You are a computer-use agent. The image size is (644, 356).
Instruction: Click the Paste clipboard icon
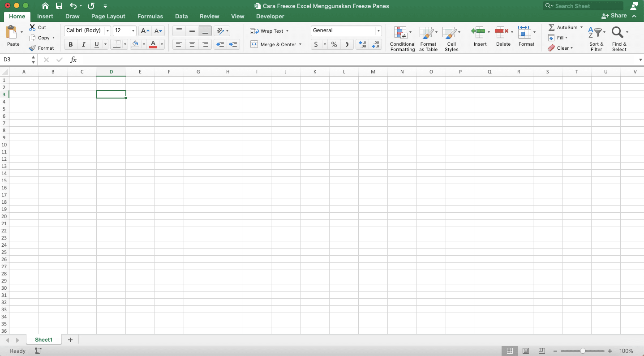[11, 33]
